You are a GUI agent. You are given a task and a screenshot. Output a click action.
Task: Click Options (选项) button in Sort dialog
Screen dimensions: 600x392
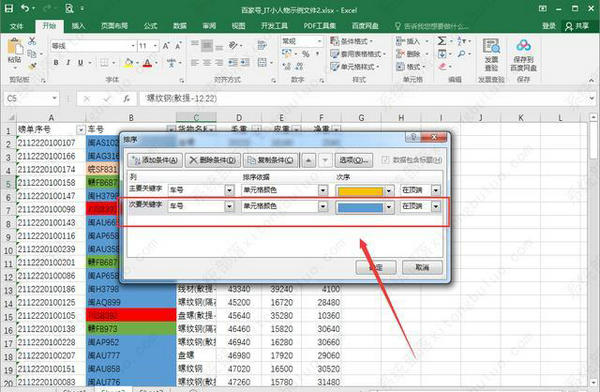(x=353, y=160)
